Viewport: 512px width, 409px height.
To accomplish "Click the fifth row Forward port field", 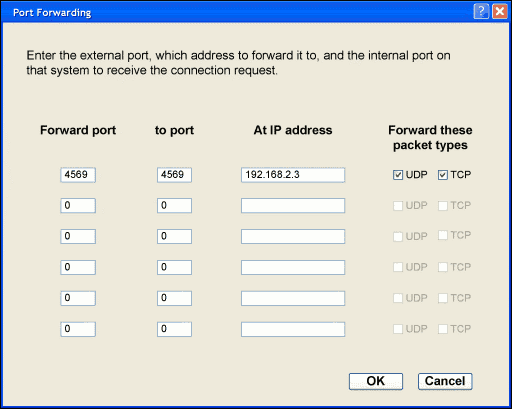I will click(x=78, y=298).
